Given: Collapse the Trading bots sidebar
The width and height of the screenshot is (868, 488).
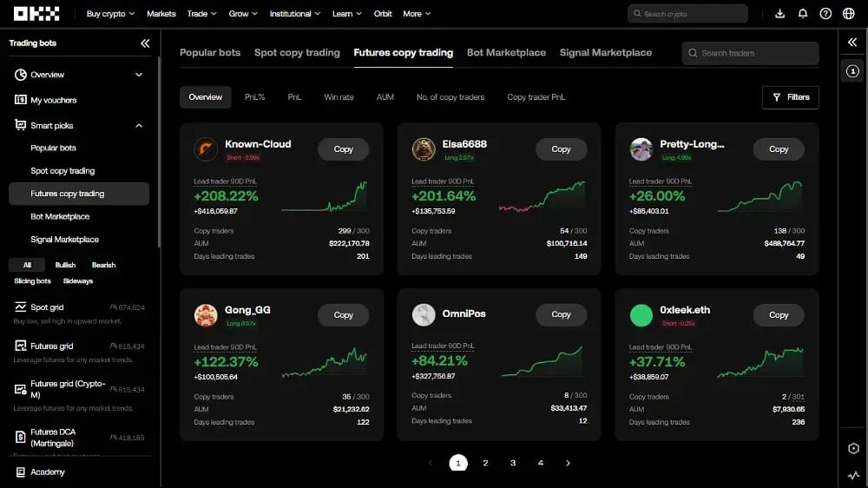Looking at the screenshot, I should pyautogui.click(x=145, y=43).
